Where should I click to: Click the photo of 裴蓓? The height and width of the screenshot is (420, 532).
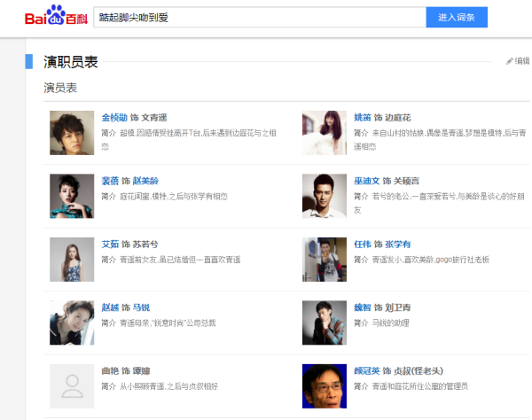72,196
